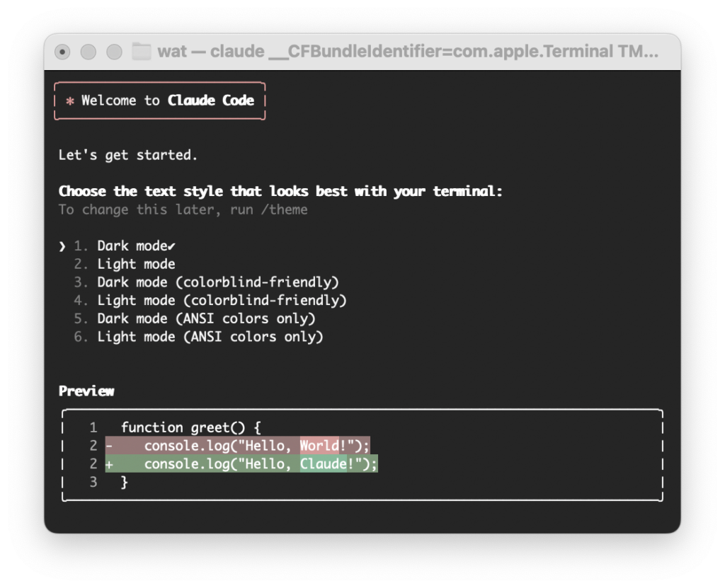Choose Light mode (colorblind-friendly)
This screenshot has width=725, height=588.
[x=222, y=301]
